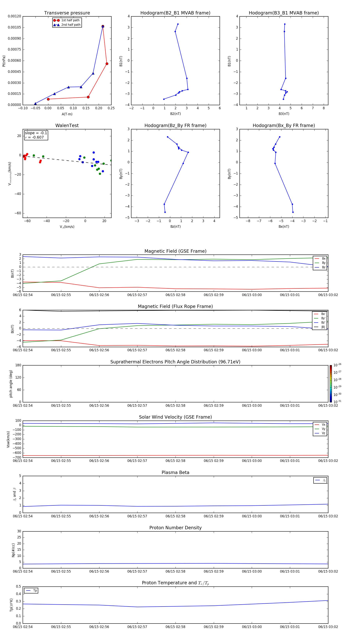Select "By'" in the Flux Rope legend
Image resolution: width=351 pixels, height=644 pixels.
(320, 318)
